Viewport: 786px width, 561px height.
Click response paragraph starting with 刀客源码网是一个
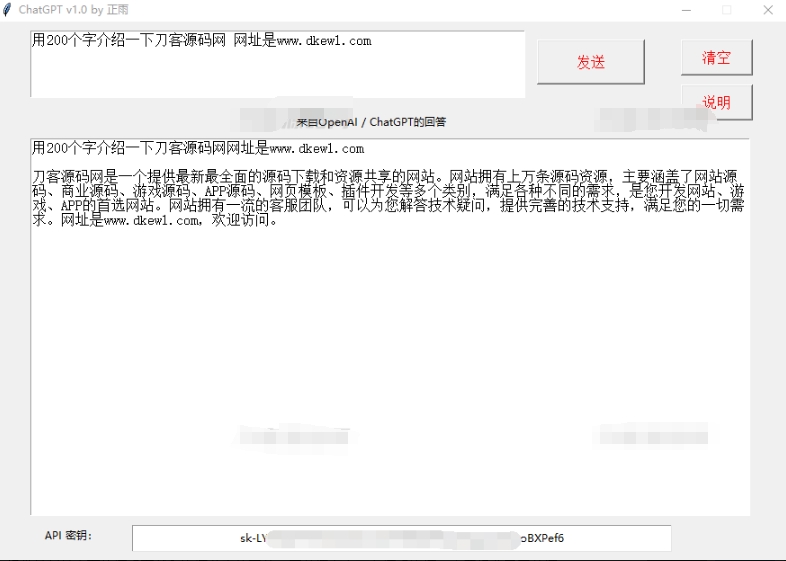point(388,198)
